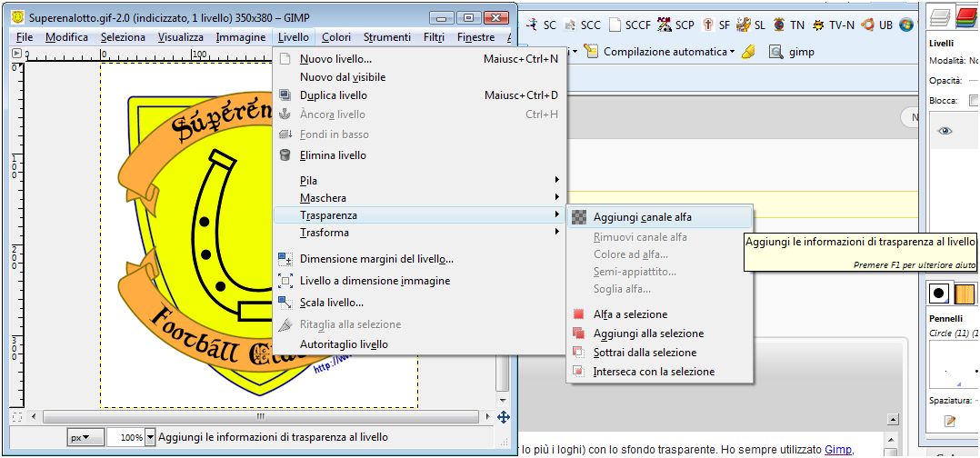Viewport: 980px width, 458px height.
Task: Click the navigation cross icon at canvas corner
Action: click(503, 417)
